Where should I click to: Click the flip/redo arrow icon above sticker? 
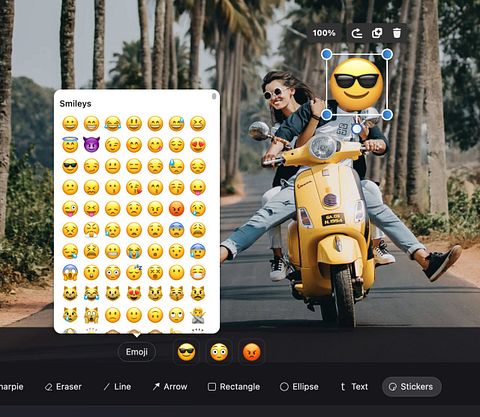(x=357, y=33)
